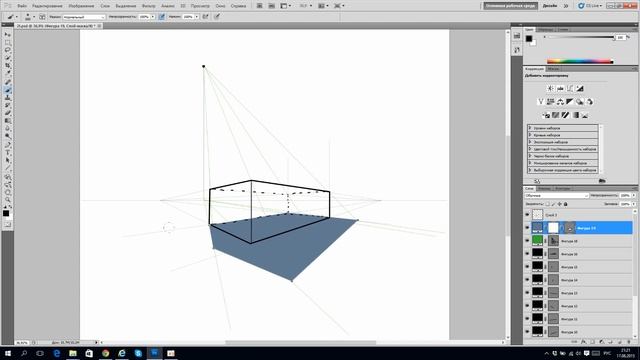The width and height of the screenshot is (640, 360).
Task: Create new layer from Layers panel footer
Action: click(620, 342)
